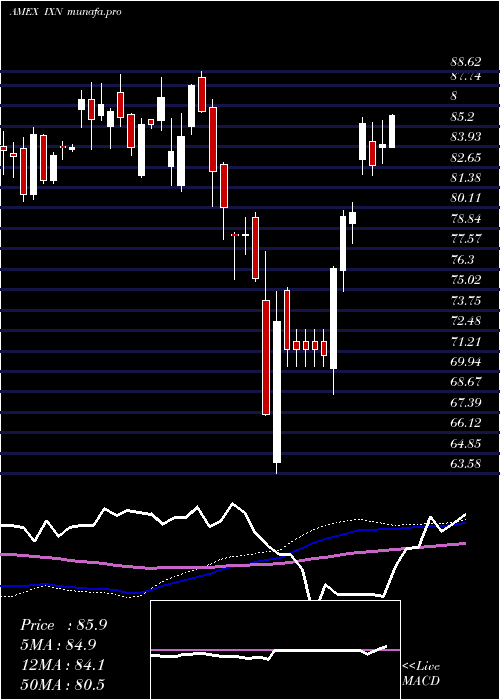Select the 83.93 price level label
This screenshot has height=700, width=500.
tap(466, 137)
